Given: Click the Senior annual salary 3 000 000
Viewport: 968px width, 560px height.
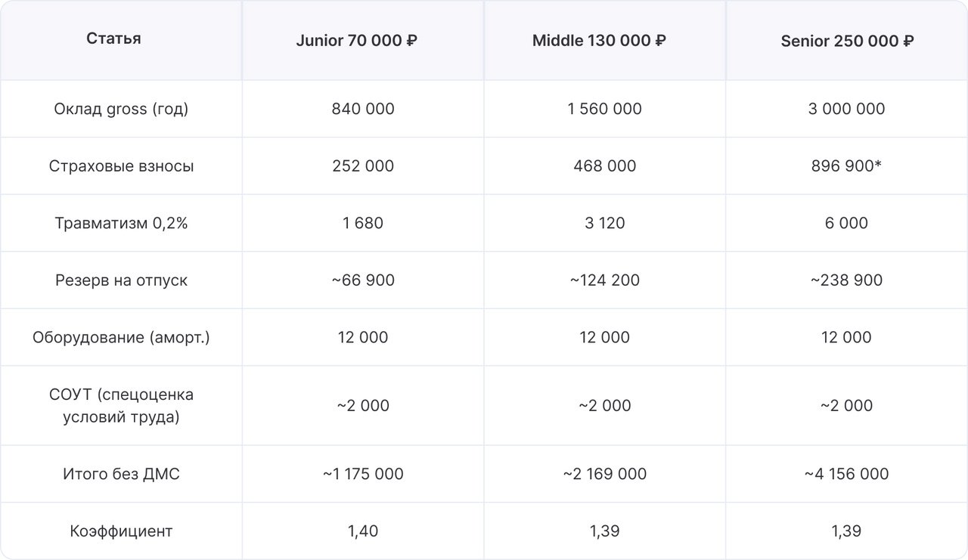Looking at the screenshot, I should point(847,109).
